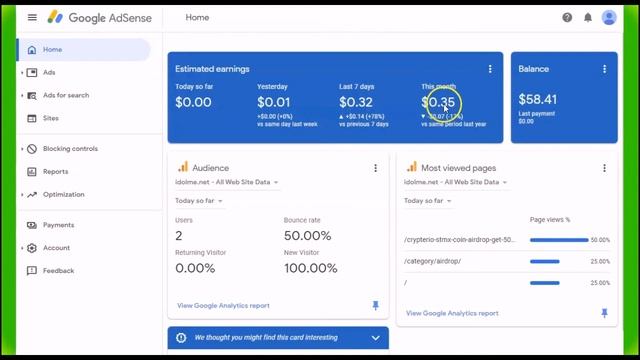Pin the Most viewed pages card
This screenshot has width=640, height=360.
pos(604,313)
